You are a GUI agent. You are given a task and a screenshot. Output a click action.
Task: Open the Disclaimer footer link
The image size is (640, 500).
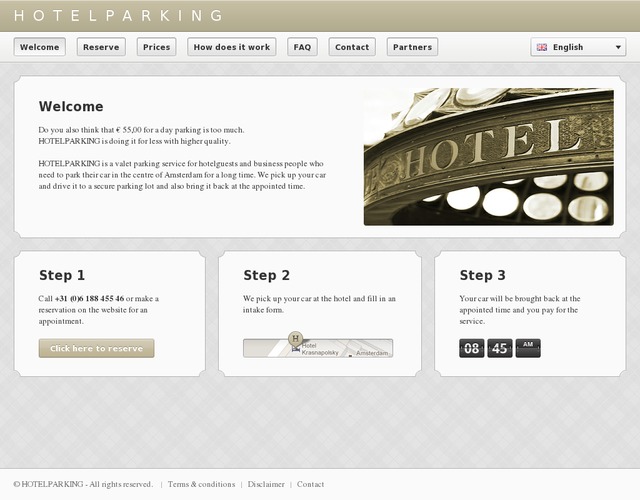(266, 484)
